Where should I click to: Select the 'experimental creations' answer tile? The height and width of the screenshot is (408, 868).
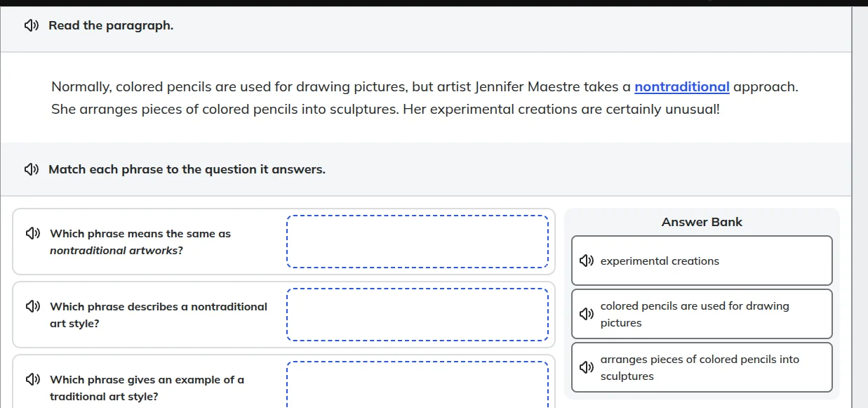click(702, 260)
